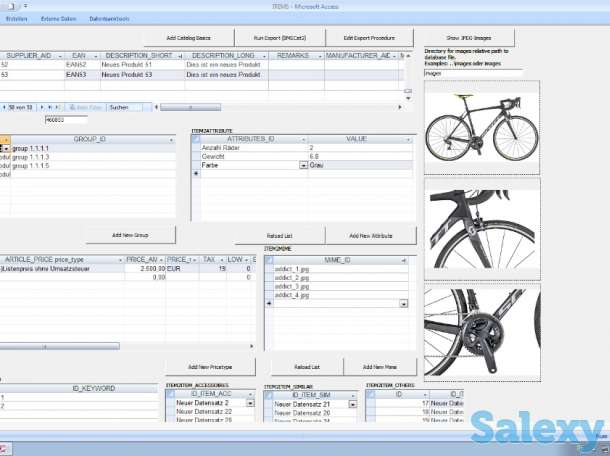Image resolution: width=610 pixels, height=456 pixels.
Task: Select the group 1.1.1.5 row
Action: [x=93, y=165]
